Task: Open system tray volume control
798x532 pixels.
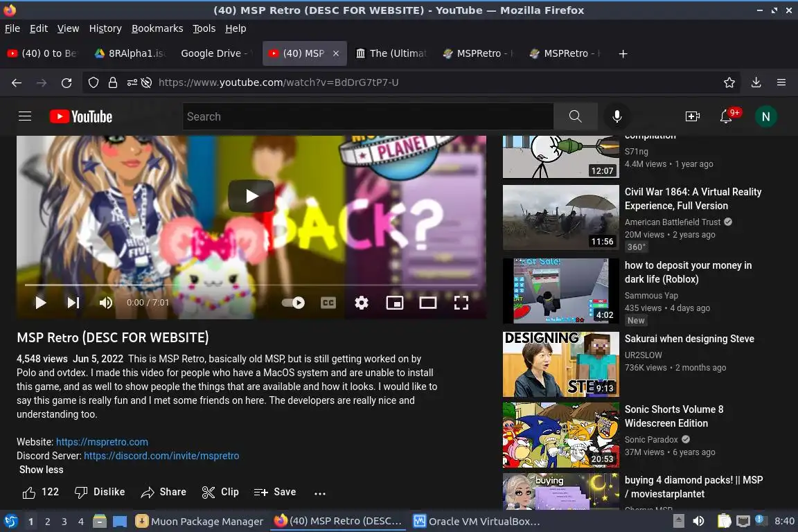Action: [698, 521]
